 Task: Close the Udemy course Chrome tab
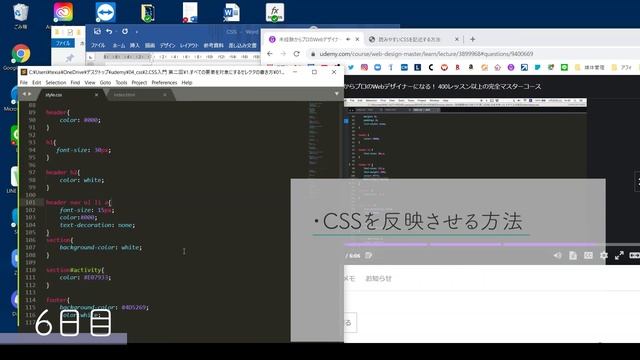(x=357, y=39)
